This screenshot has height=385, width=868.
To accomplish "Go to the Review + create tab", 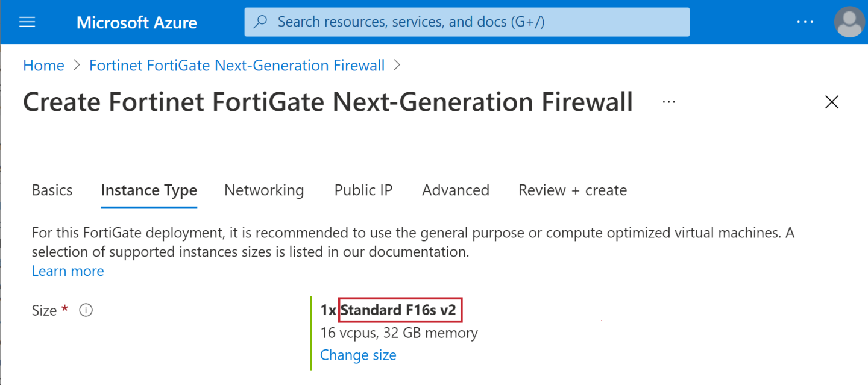I will coord(572,190).
